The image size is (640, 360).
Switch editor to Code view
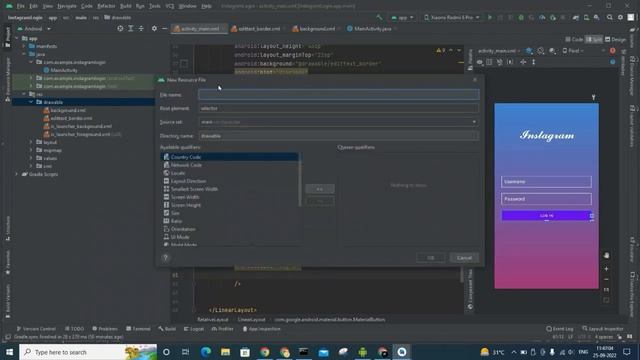pos(574,40)
